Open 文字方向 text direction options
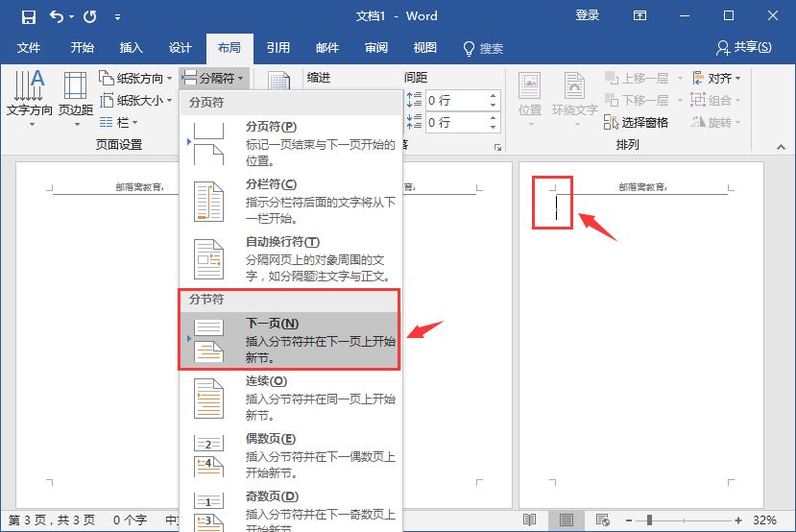The height and width of the screenshot is (532, 796). pyautogui.click(x=29, y=98)
